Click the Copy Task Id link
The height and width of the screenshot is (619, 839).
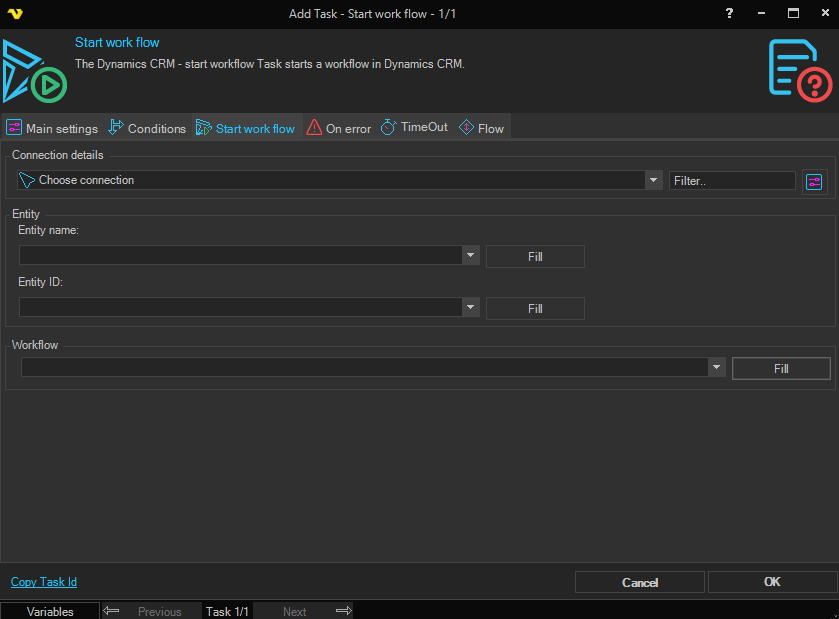coord(44,582)
